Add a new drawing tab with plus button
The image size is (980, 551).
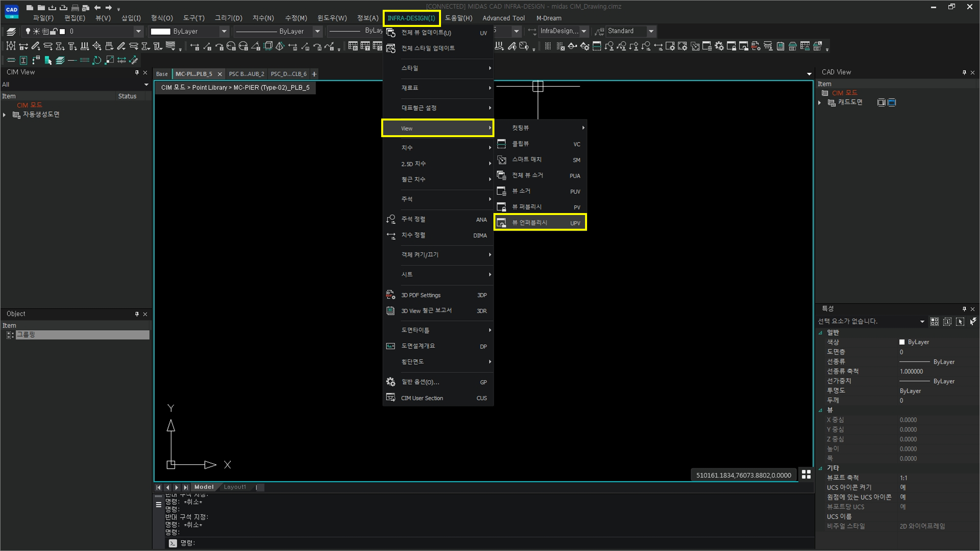(x=314, y=74)
